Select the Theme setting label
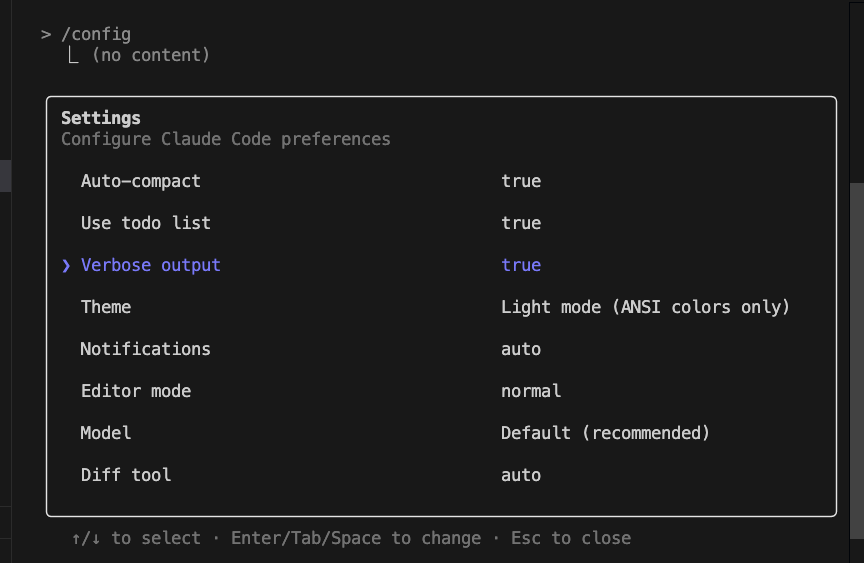This screenshot has height=563, width=864. [x=106, y=307]
